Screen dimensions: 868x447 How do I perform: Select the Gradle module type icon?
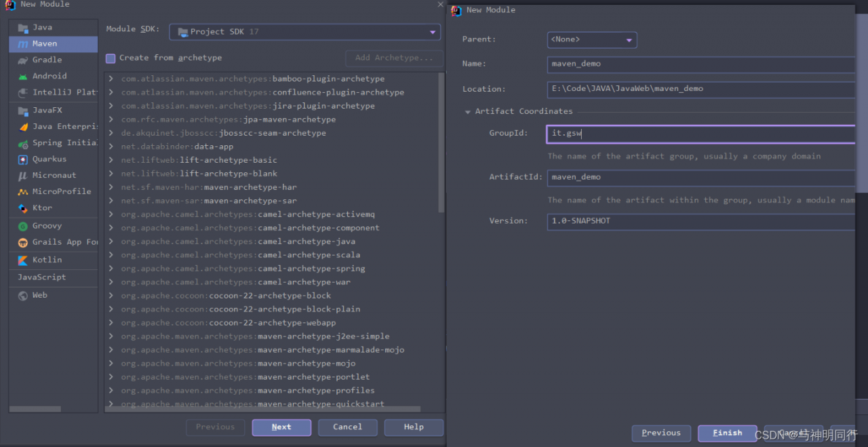point(23,60)
